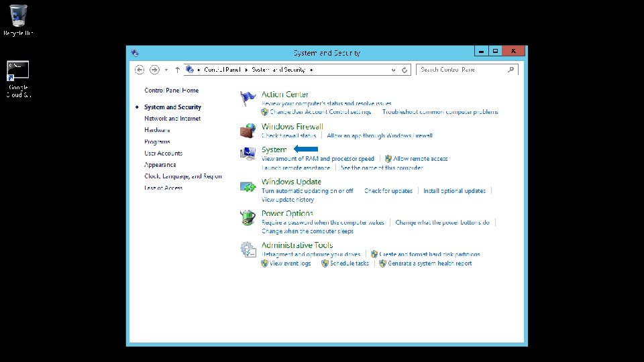Open Ease of Access category
The image size is (644, 362).
click(163, 188)
